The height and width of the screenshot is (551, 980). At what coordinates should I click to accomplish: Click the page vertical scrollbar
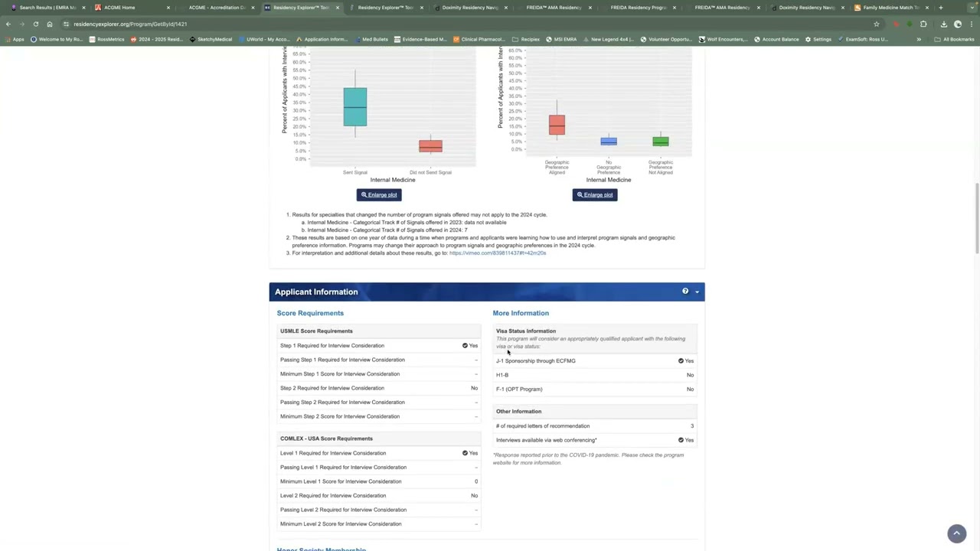[x=976, y=218]
